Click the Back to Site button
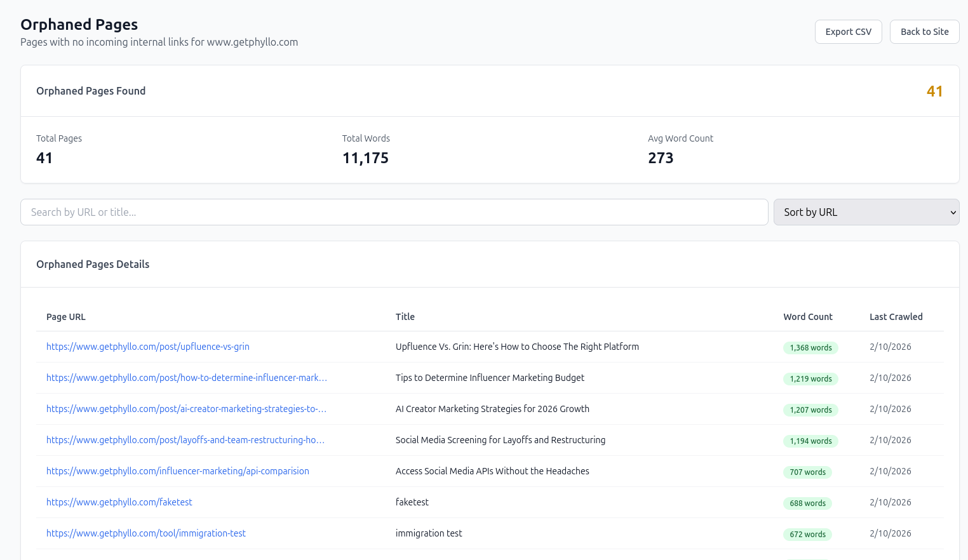 [924, 31]
